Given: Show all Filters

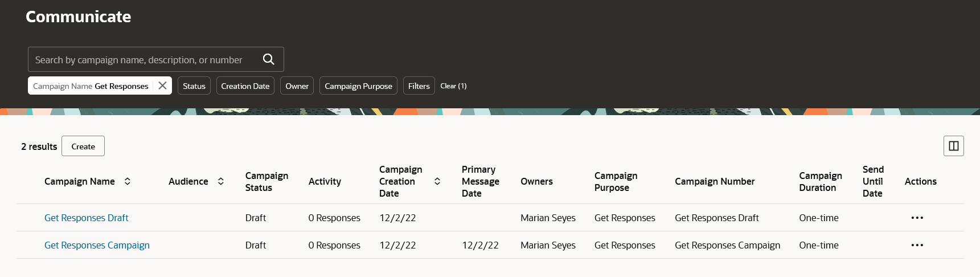Looking at the screenshot, I should (419, 85).
